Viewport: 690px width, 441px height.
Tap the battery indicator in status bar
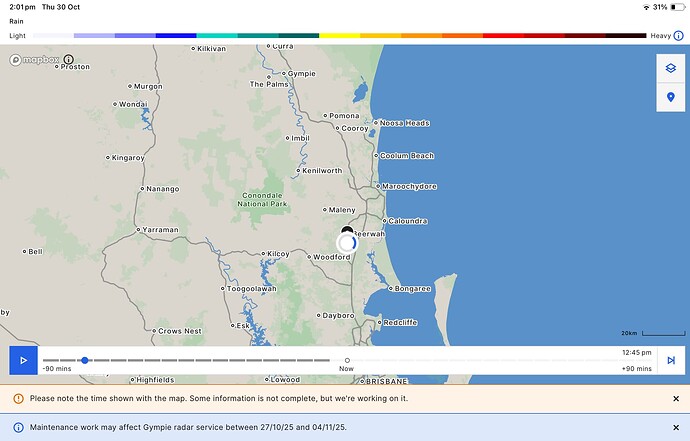point(678,7)
